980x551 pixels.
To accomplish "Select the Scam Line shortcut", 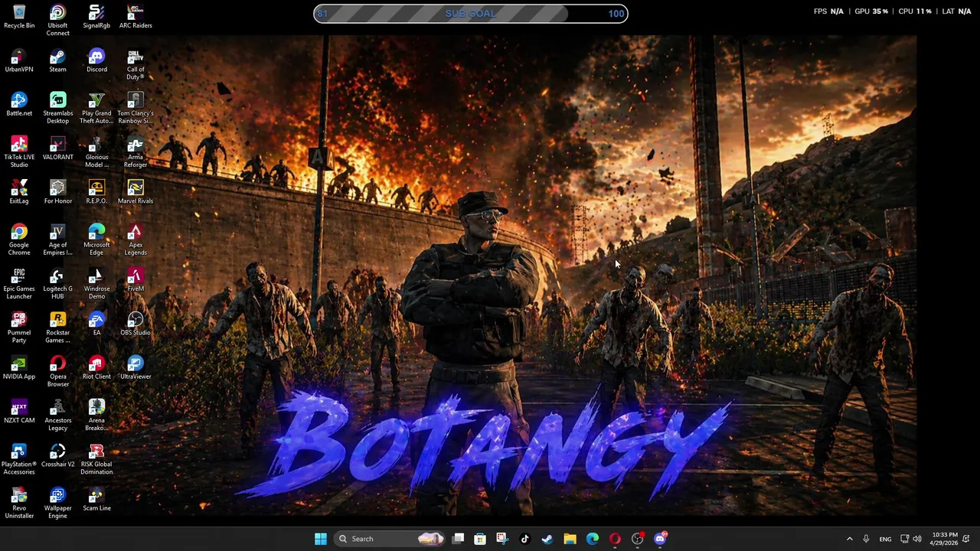I will tap(96, 499).
